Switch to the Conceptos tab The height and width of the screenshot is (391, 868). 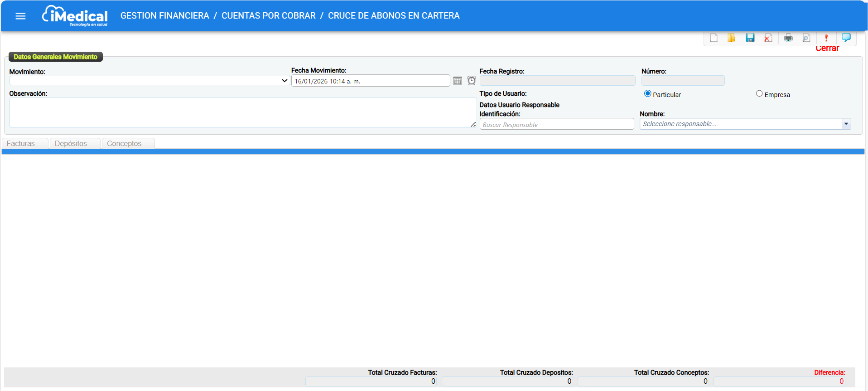pos(128,143)
